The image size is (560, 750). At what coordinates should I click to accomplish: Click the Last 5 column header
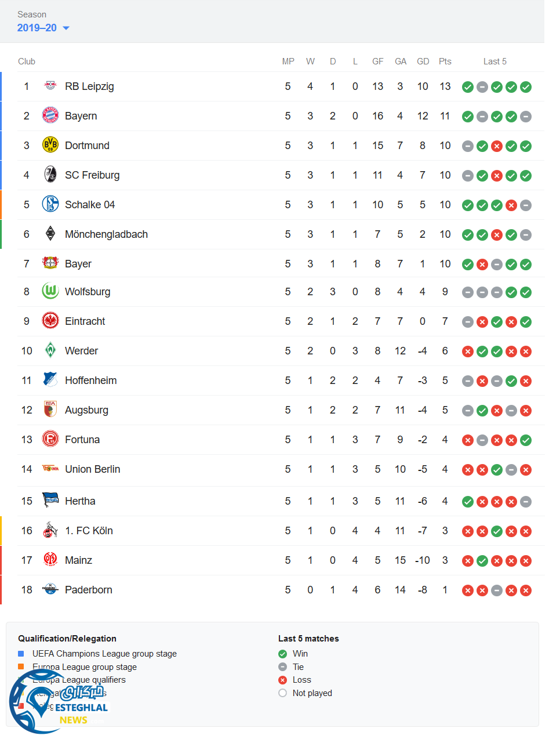[494, 61]
